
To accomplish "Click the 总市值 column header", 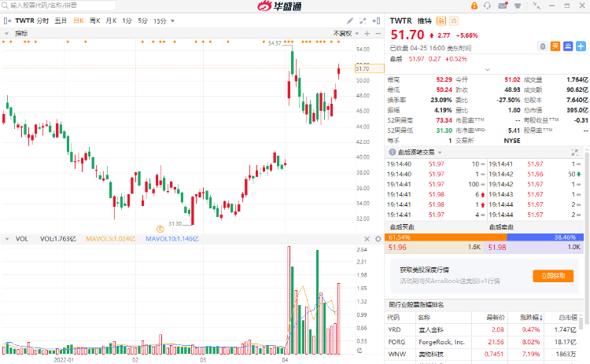I will tap(568, 318).
